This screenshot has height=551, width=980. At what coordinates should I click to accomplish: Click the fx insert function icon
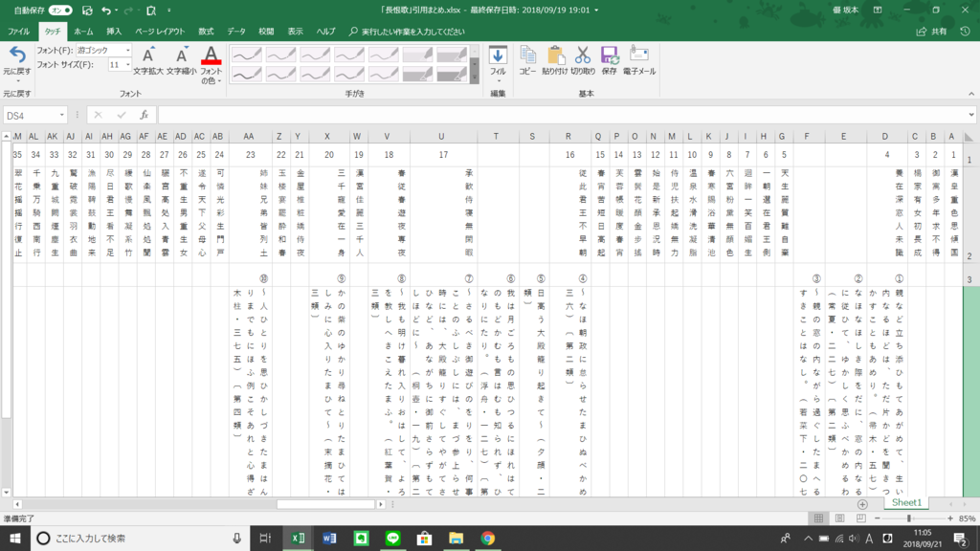point(144,115)
